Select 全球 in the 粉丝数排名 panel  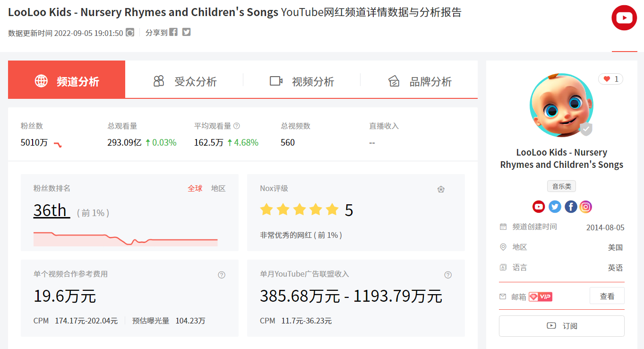[195, 188]
